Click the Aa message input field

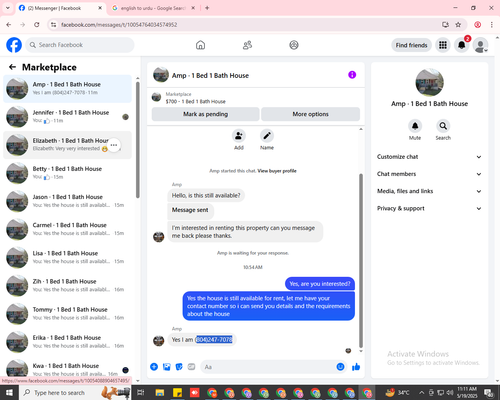click(x=268, y=367)
